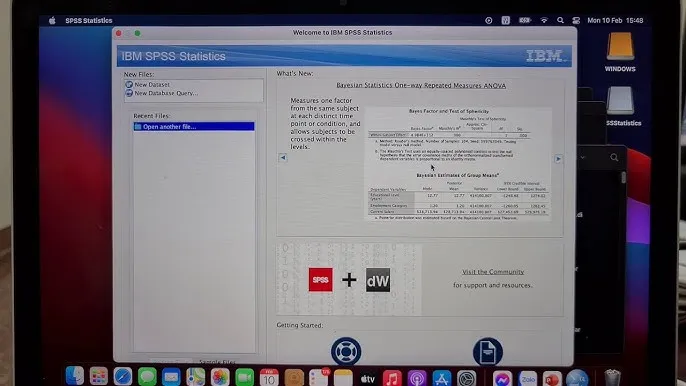Click the dW developerWorks logo tile
Viewport: 686px width, 386px height.
378,280
